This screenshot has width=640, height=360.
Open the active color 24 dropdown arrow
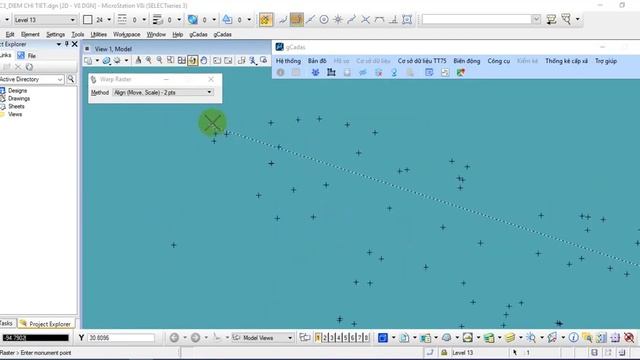pos(109,20)
